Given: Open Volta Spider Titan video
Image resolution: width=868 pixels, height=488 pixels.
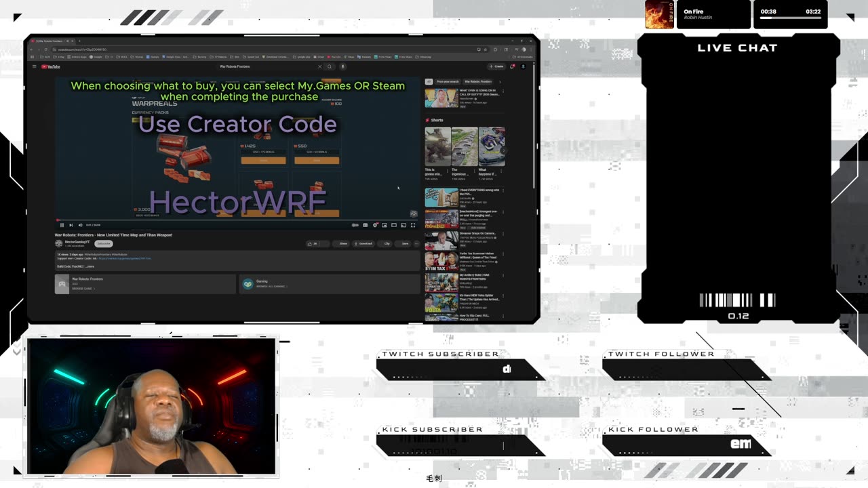Looking at the screenshot, I should tap(441, 302).
